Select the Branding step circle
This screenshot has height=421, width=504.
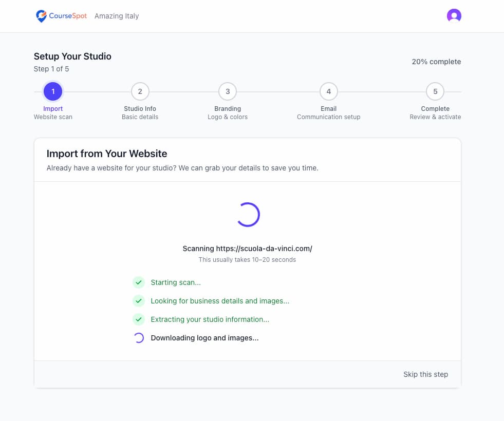coord(228,91)
